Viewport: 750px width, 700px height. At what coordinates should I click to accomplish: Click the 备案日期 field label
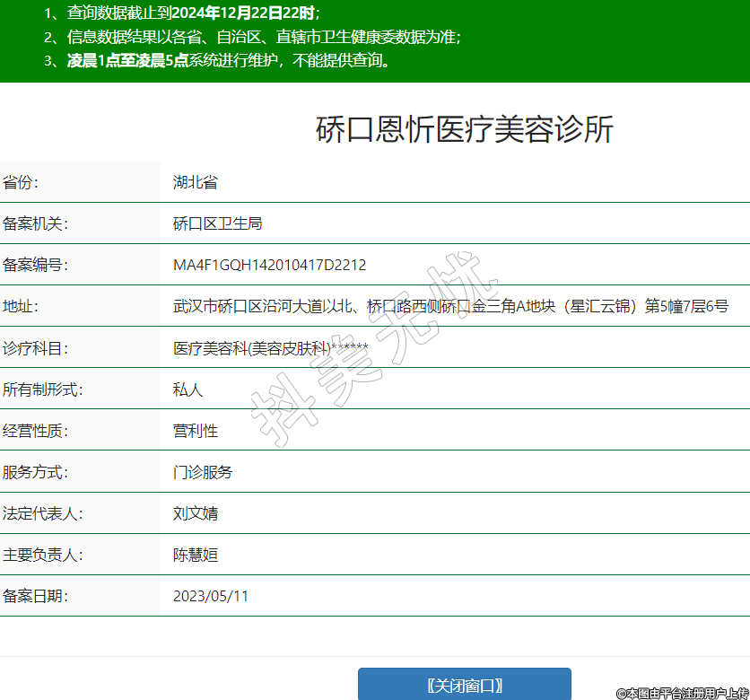35,596
